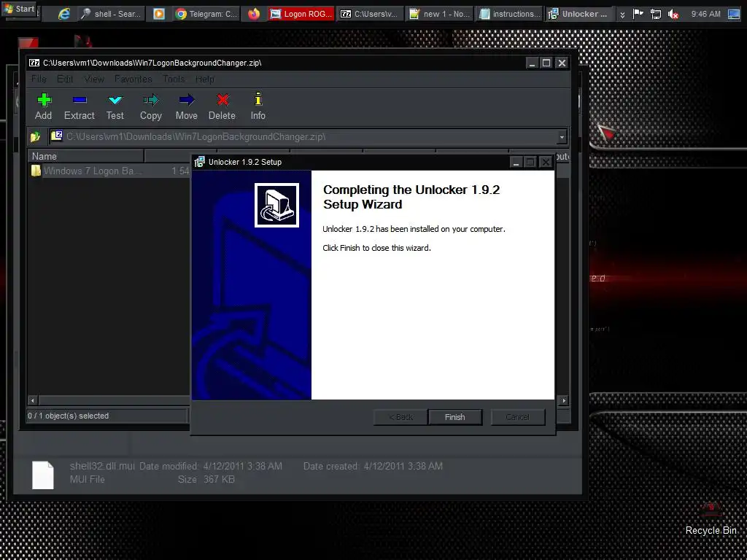The height and width of the screenshot is (560, 747).
Task: Click the up-folder icon beside the 7-Zip address bar
Action: point(35,137)
